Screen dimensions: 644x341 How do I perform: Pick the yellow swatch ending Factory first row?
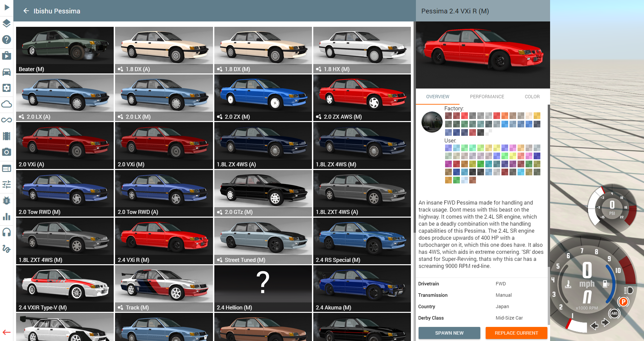point(537,116)
